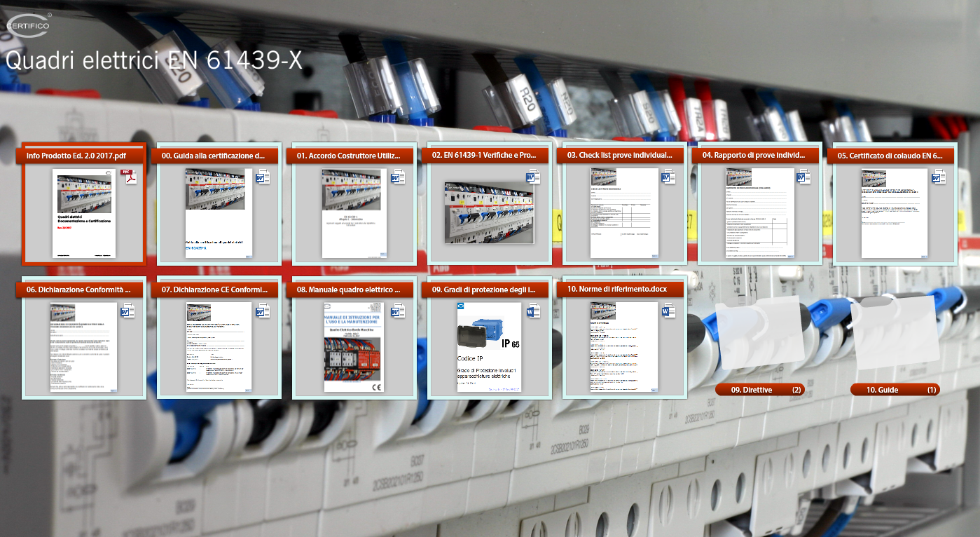Click PDF icon on Info Prodotto tile
Screen dimensions: 980x537
(x=128, y=177)
